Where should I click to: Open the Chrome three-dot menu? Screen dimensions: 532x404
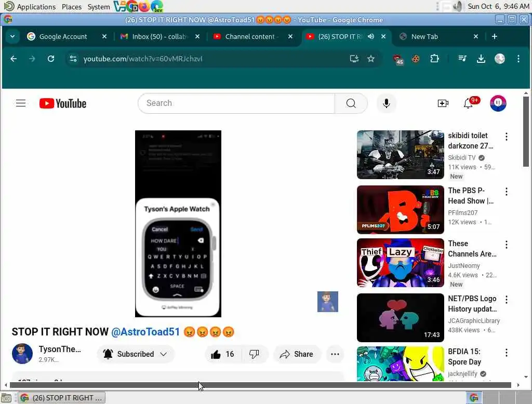tap(518, 59)
